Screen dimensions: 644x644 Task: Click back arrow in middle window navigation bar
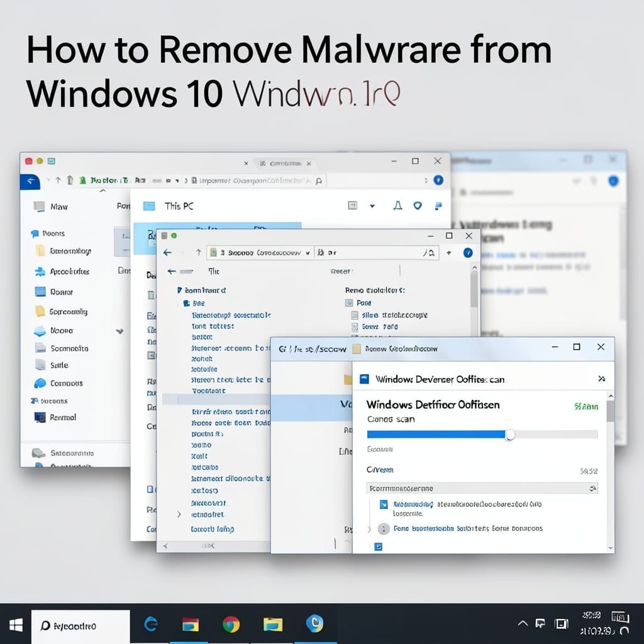coord(167,253)
